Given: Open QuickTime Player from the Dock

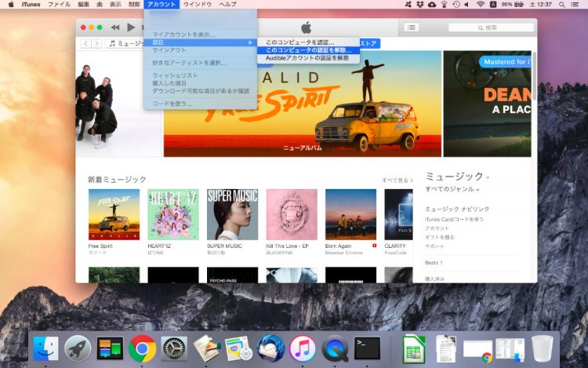Looking at the screenshot, I should pos(335,349).
